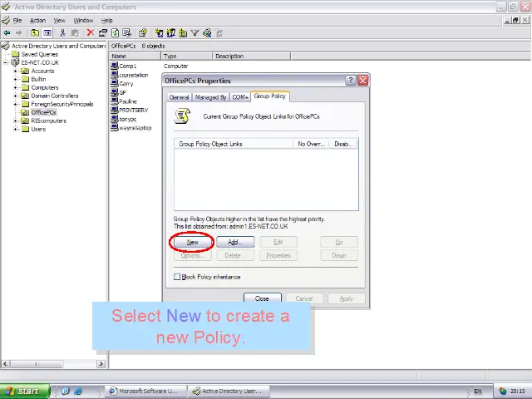Sort by the Name column header
This screenshot has width=532, height=399.
pyautogui.click(x=135, y=56)
